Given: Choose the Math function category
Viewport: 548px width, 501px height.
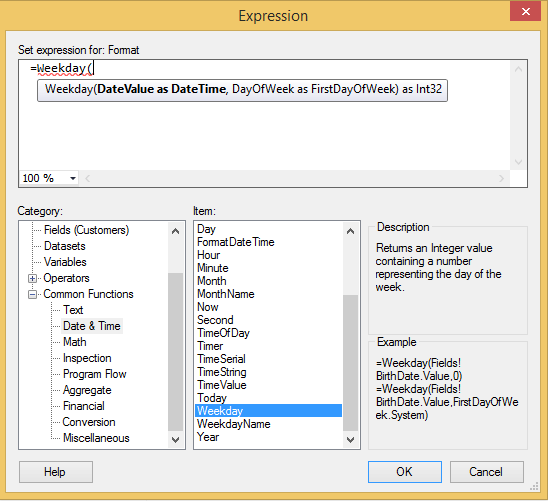Looking at the screenshot, I should tap(75, 342).
